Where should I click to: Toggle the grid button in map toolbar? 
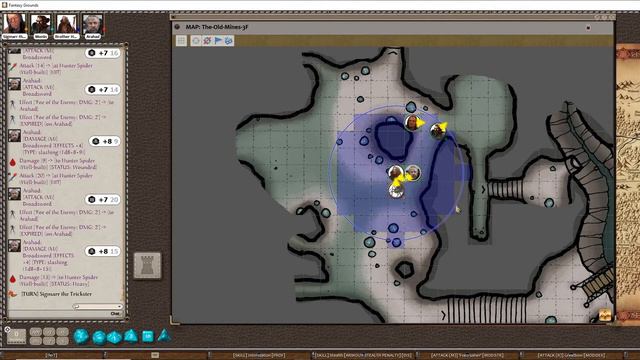[181, 40]
